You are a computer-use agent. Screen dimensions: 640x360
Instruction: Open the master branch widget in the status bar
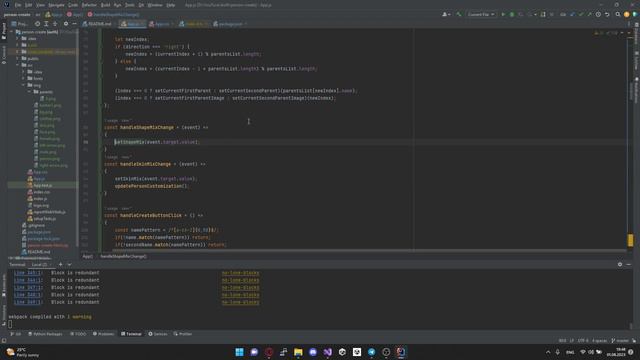620,340
